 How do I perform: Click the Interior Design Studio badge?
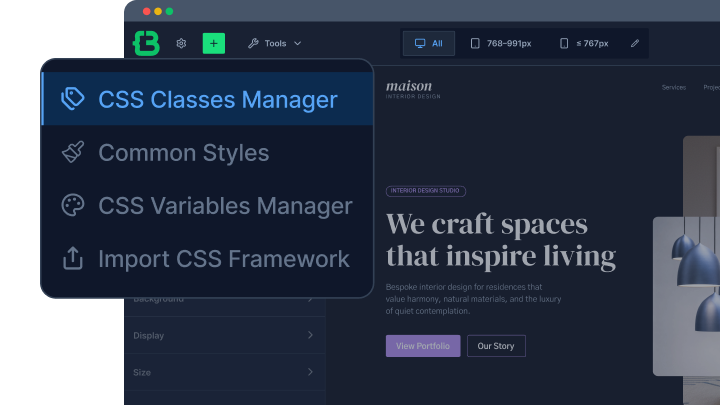(426, 191)
